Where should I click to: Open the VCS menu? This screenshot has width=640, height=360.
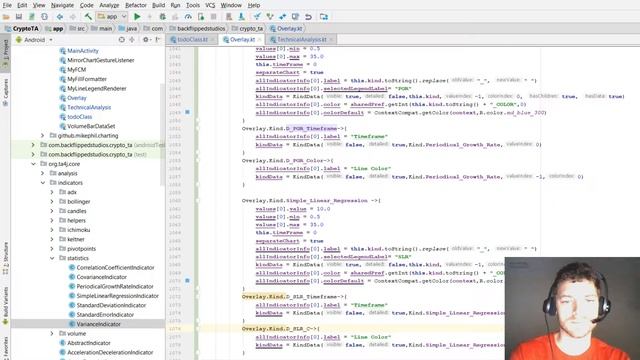coord(210,5)
